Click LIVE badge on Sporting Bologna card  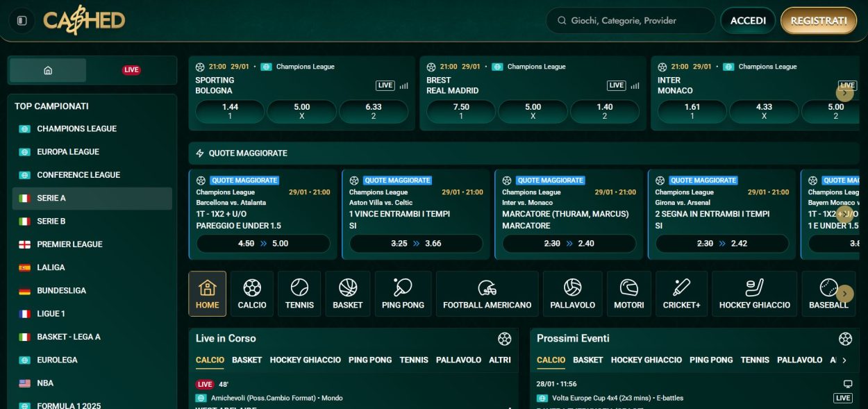[x=385, y=85]
